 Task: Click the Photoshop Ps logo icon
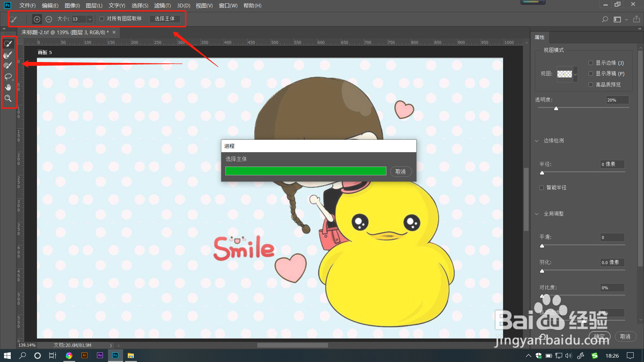pos(7,5)
